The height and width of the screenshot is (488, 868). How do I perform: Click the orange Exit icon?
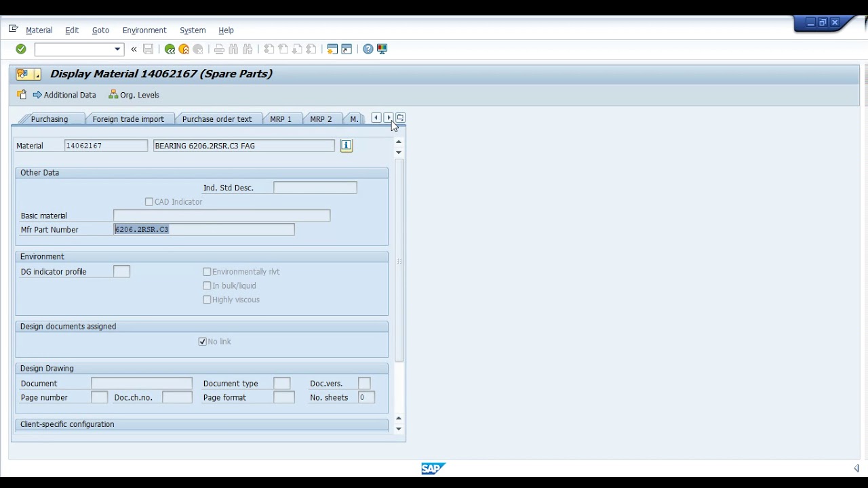pos(184,49)
